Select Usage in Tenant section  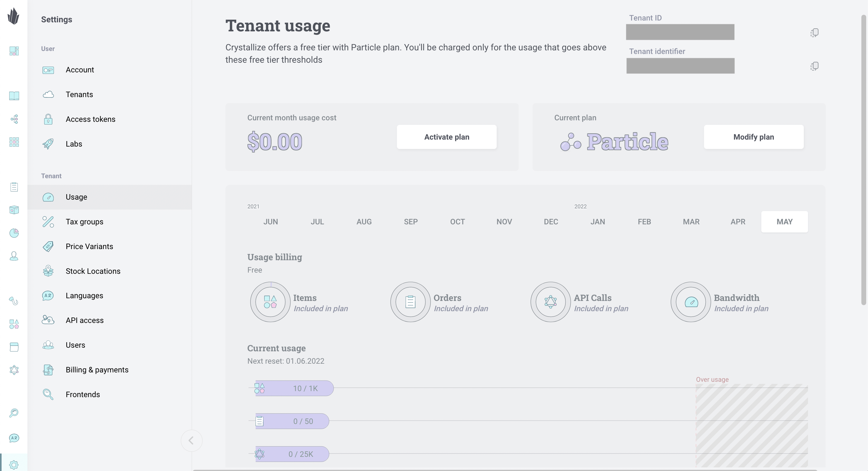point(109,197)
